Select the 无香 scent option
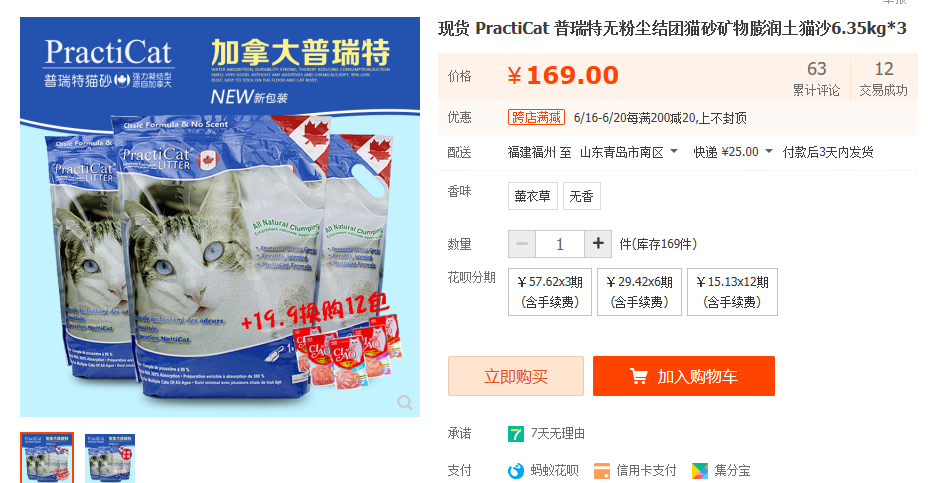The image size is (928, 483). point(581,196)
